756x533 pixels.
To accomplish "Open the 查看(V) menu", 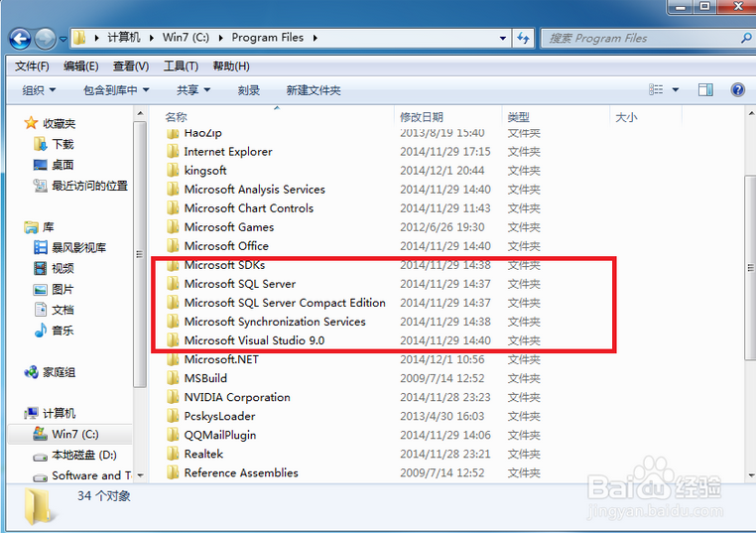I will pos(131,67).
